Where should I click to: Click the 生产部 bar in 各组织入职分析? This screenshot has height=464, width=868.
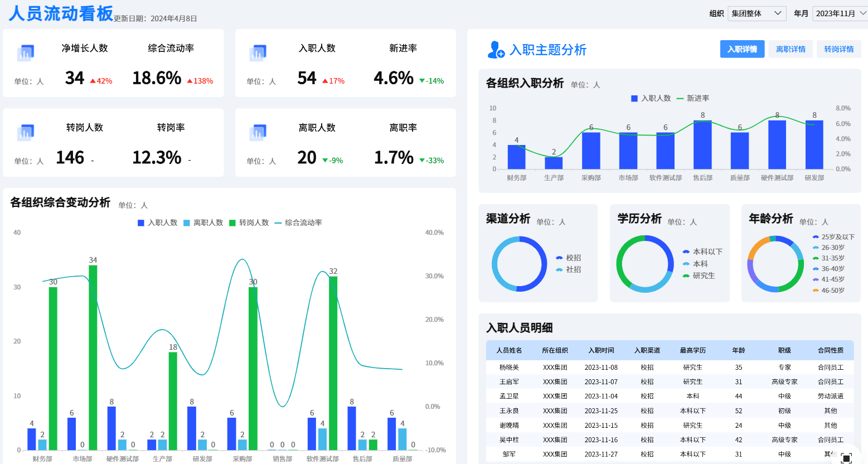click(554, 163)
